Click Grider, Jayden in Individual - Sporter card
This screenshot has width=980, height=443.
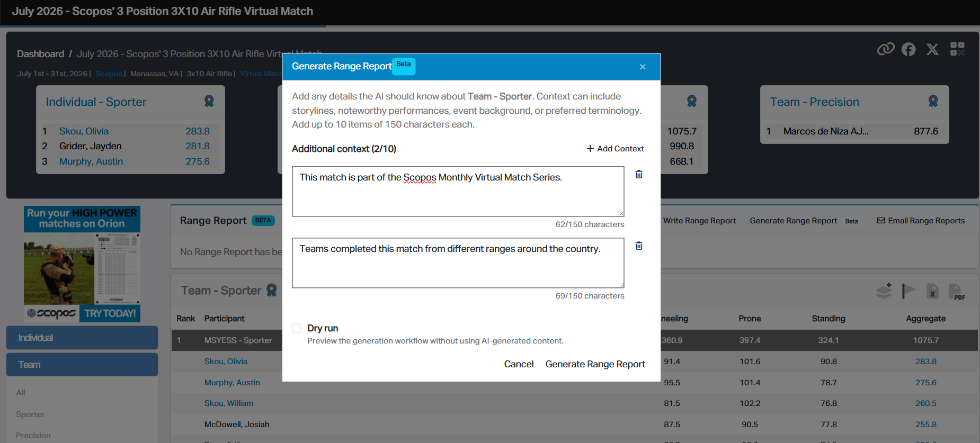(91, 146)
